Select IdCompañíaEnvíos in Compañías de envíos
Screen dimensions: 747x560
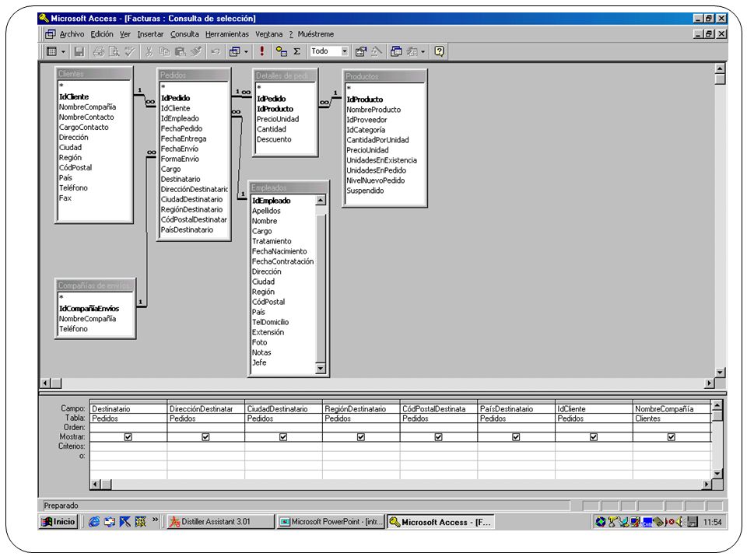89,309
